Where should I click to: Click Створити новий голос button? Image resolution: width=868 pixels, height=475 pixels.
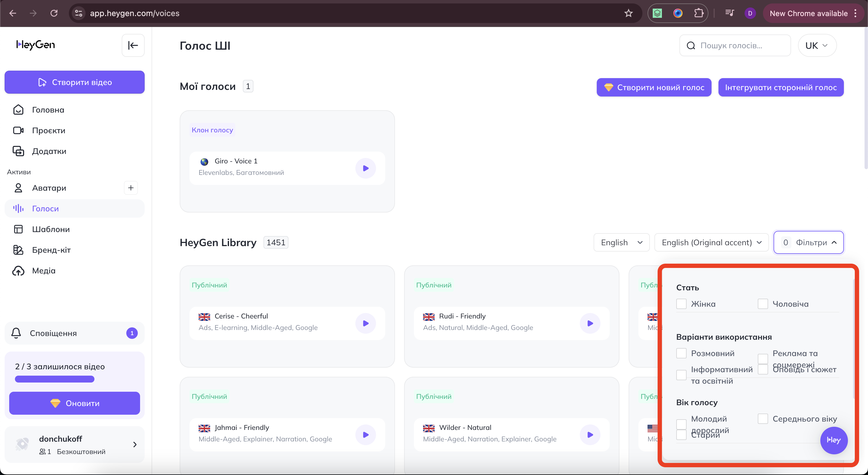coord(654,87)
